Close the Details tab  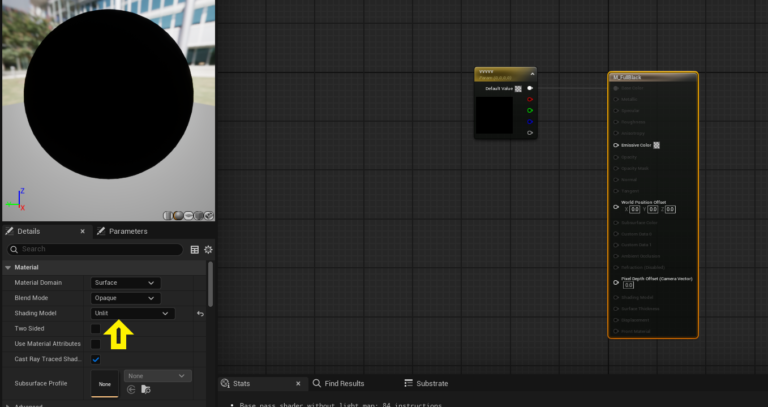[82, 231]
